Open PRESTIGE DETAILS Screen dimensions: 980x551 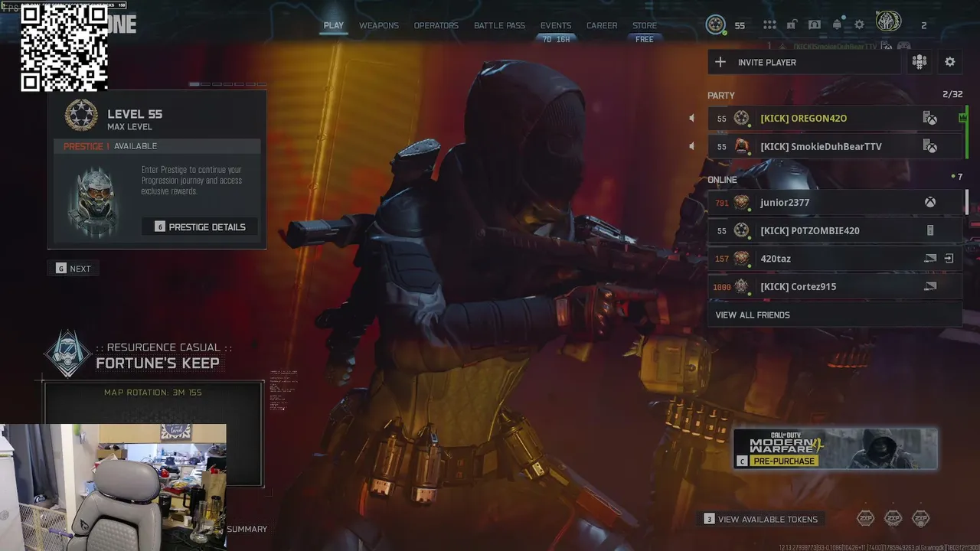(200, 227)
